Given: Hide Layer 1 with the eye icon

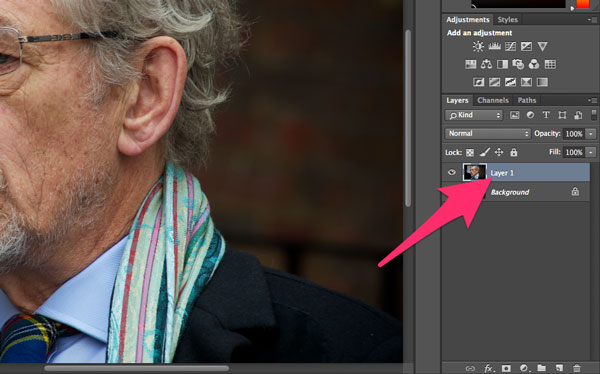Looking at the screenshot, I should coord(452,172).
